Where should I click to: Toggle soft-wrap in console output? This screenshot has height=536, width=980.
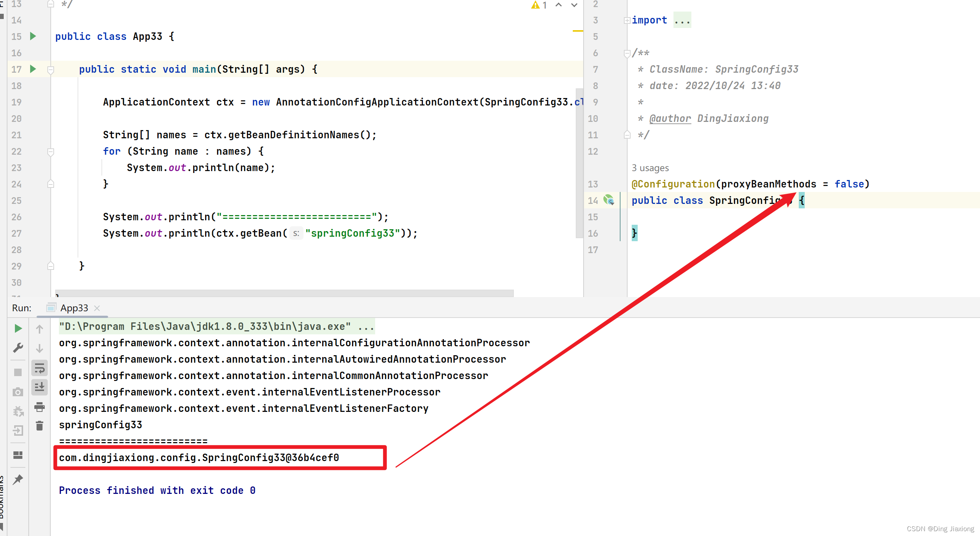40,368
